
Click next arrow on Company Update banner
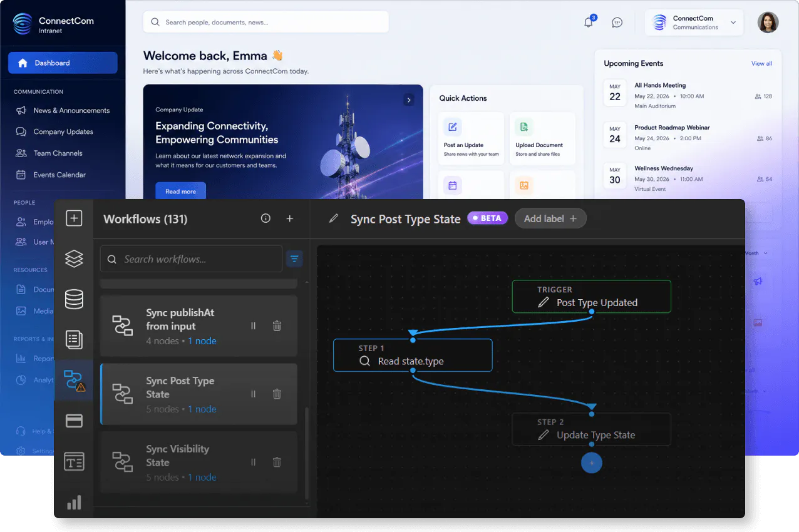(x=409, y=100)
